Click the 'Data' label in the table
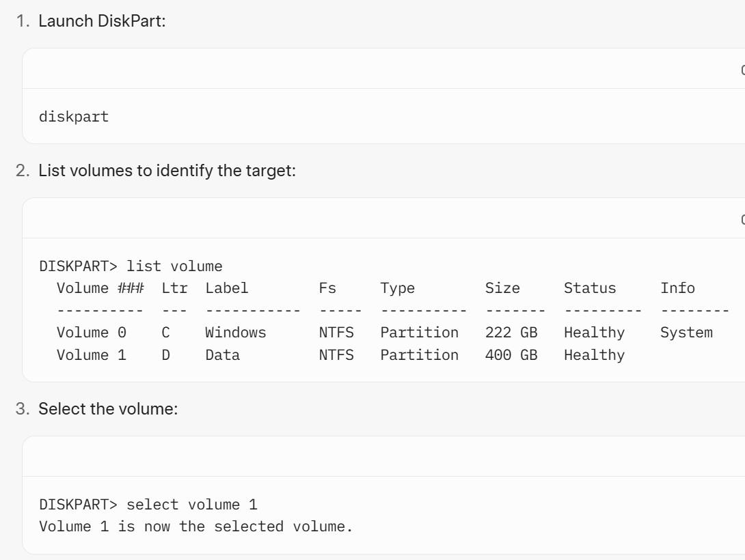 click(222, 355)
